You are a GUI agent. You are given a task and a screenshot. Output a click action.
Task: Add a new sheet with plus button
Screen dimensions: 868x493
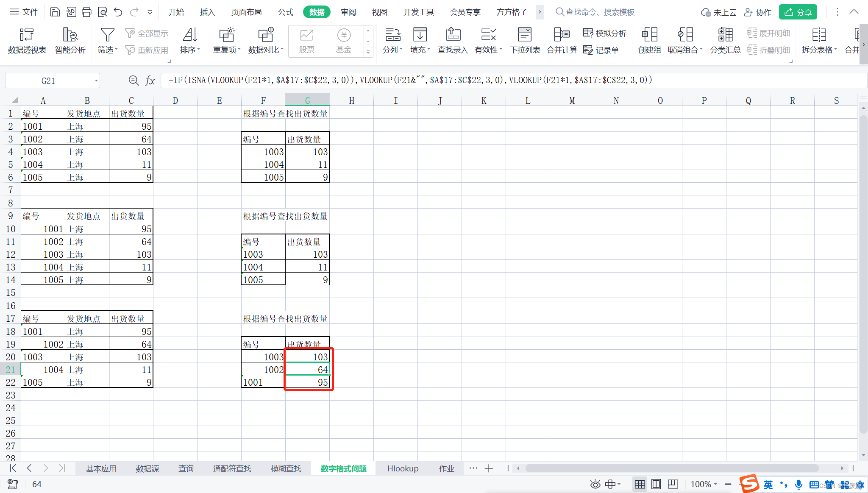pos(489,468)
